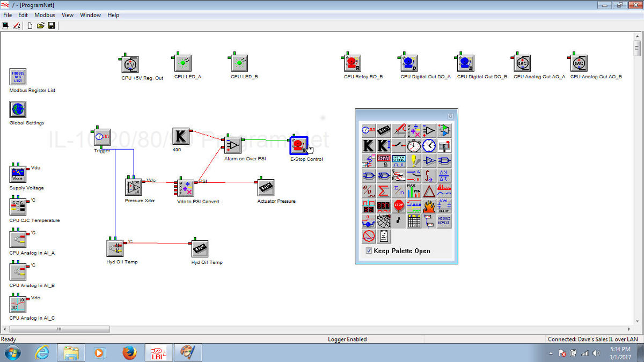Select the DELAY block from the palette
The image size is (644, 362).
click(x=443, y=205)
